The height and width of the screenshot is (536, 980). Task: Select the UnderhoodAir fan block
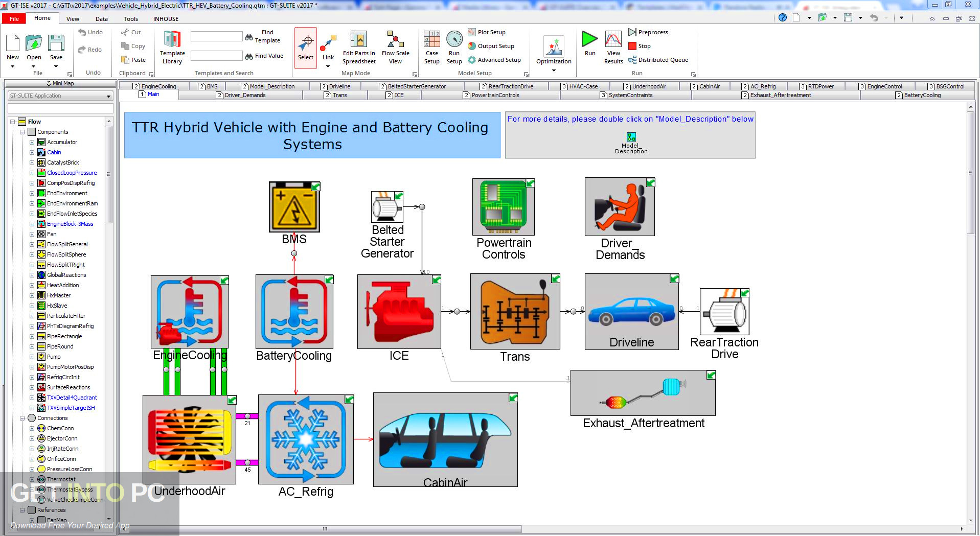pos(189,439)
